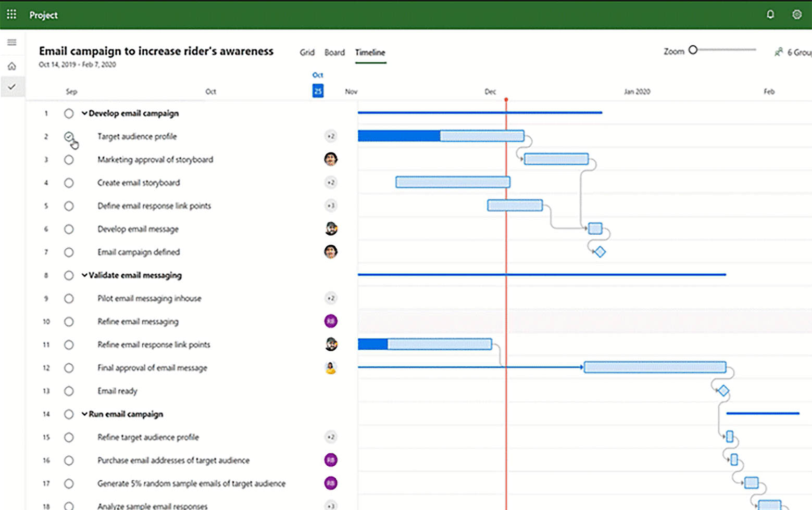The height and width of the screenshot is (510, 812).
Task: Collapse the Run email campaign section
Action: pyautogui.click(x=84, y=414)
